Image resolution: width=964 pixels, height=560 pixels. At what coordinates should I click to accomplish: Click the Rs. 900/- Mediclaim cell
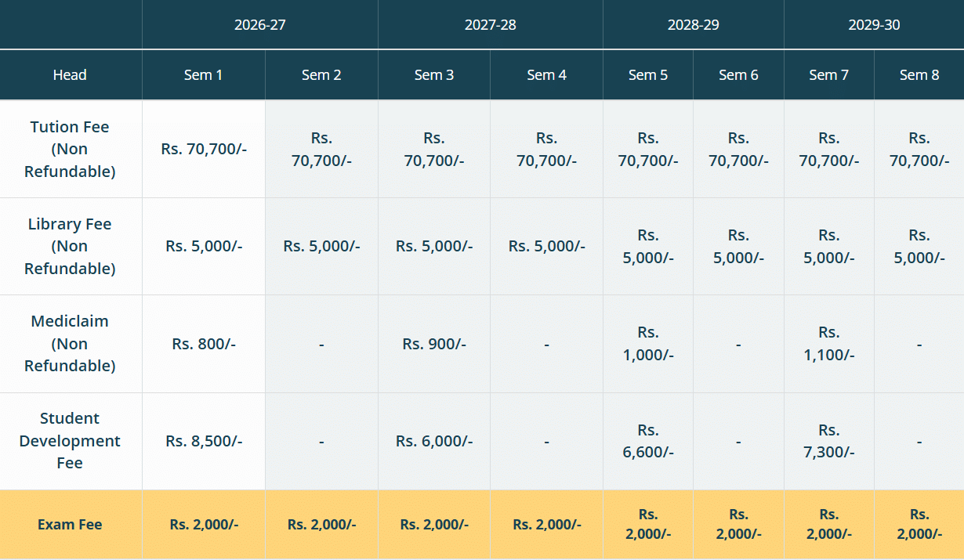point(434,343)
